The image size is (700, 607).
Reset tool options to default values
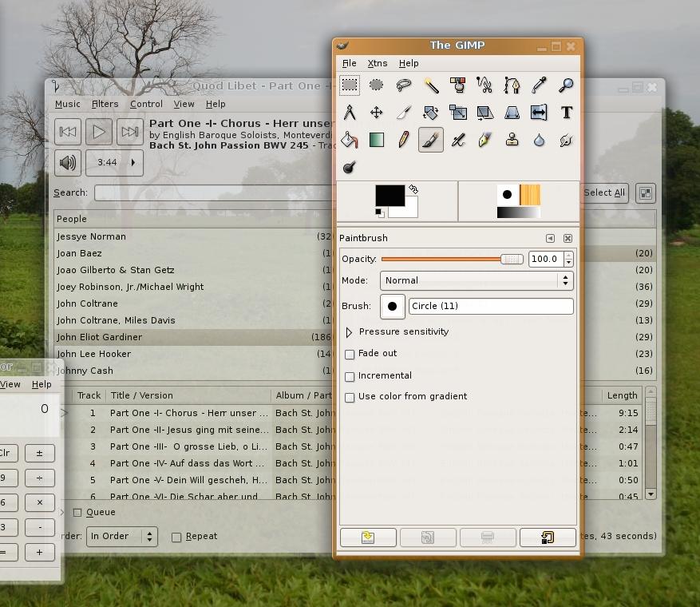(x=548, y=538)
